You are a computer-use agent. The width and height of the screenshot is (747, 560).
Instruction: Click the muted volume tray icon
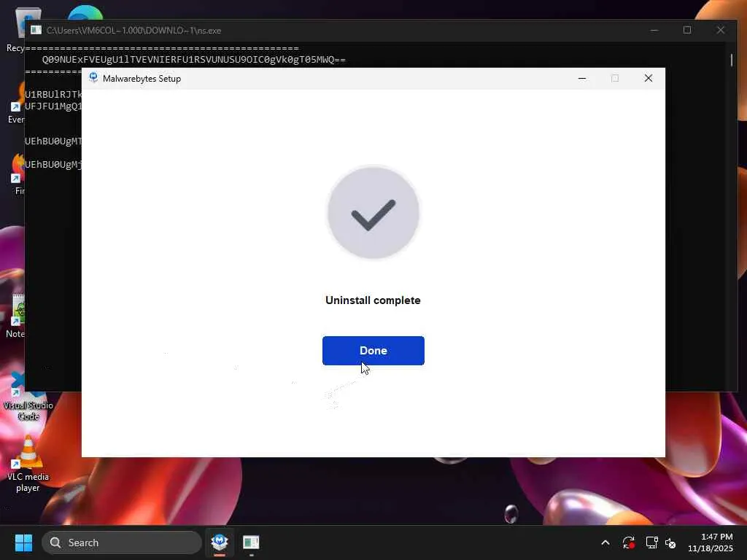[670, 542]
